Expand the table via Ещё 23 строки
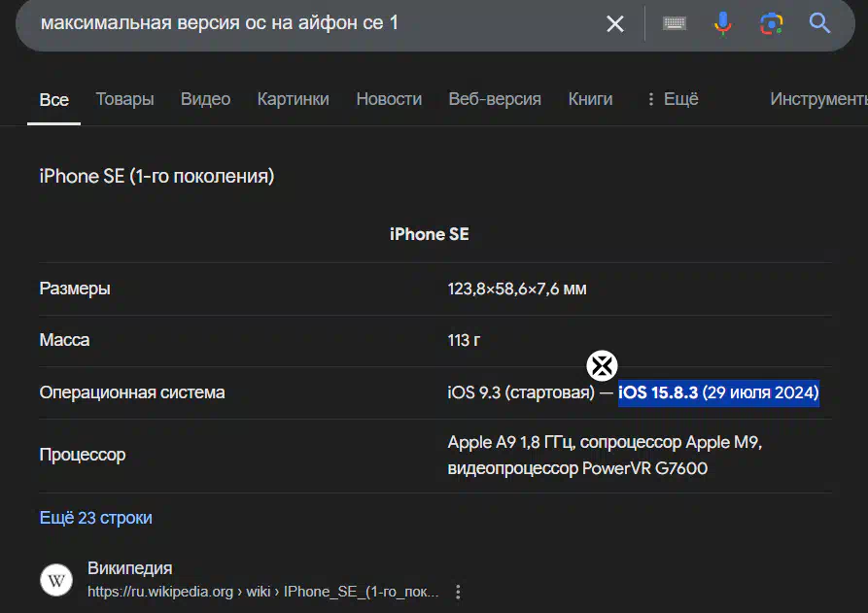The width and height of the screenshot is (868, 613). tap(96, 518)
